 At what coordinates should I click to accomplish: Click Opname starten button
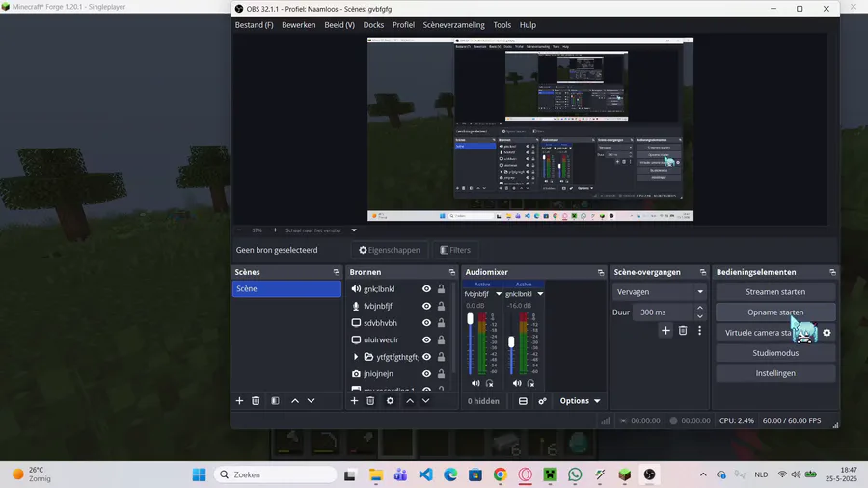click(775, 312)
